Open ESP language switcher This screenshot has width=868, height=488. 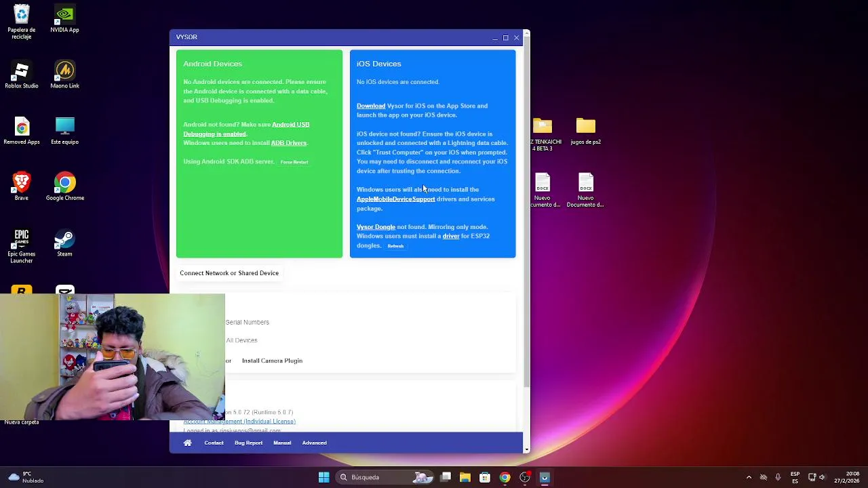pos(795,477)
